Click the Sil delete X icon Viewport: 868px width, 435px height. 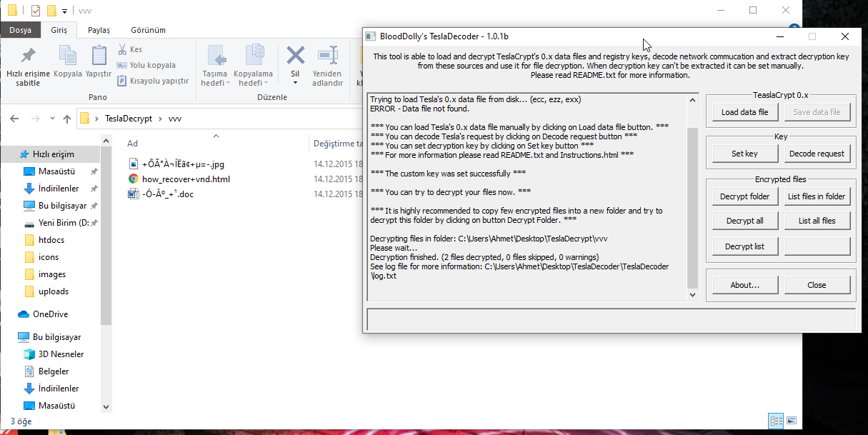[x=295, y=55]
